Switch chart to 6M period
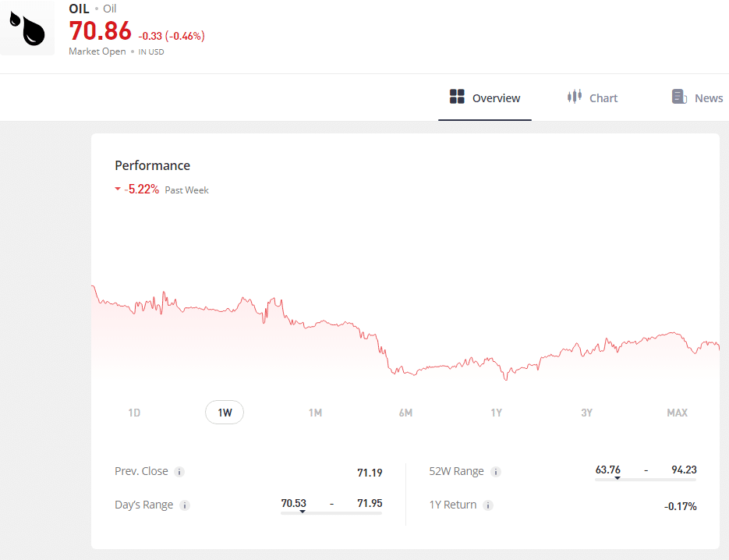Image resolution: width=729 pixels, height=560 pixels. click(406, 413)
